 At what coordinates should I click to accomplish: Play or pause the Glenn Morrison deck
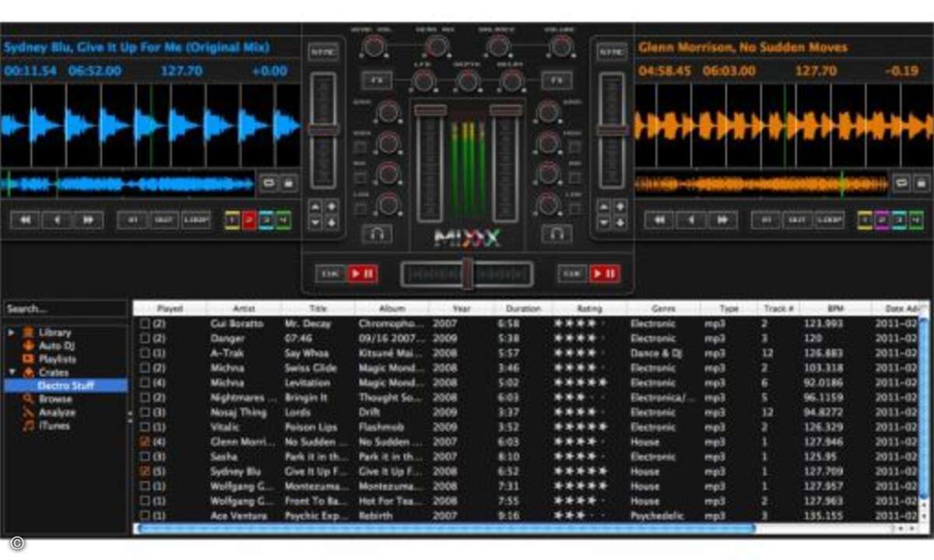(x=605, y=274)
